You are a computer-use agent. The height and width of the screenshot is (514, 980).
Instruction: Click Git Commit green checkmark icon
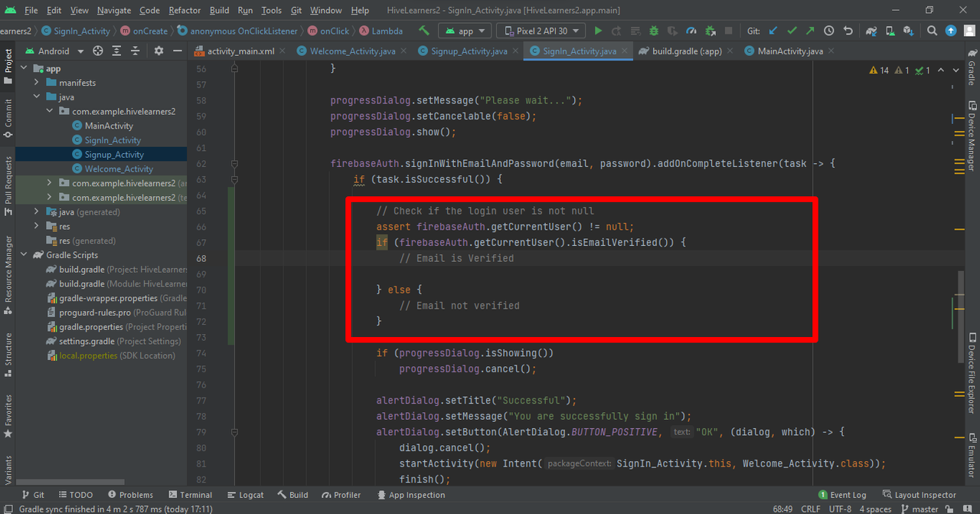(x=792, y=31)
